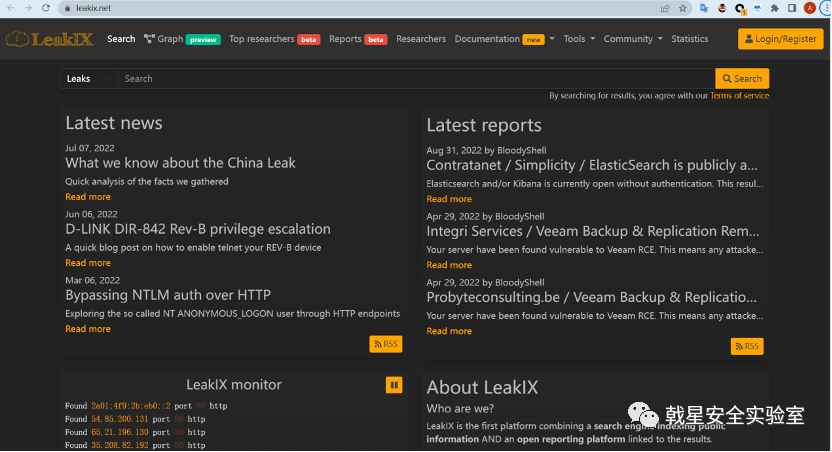Screen dimensions: 832x452
Task: Open the Integri Services Veeam report
Action: pos(593,231)
